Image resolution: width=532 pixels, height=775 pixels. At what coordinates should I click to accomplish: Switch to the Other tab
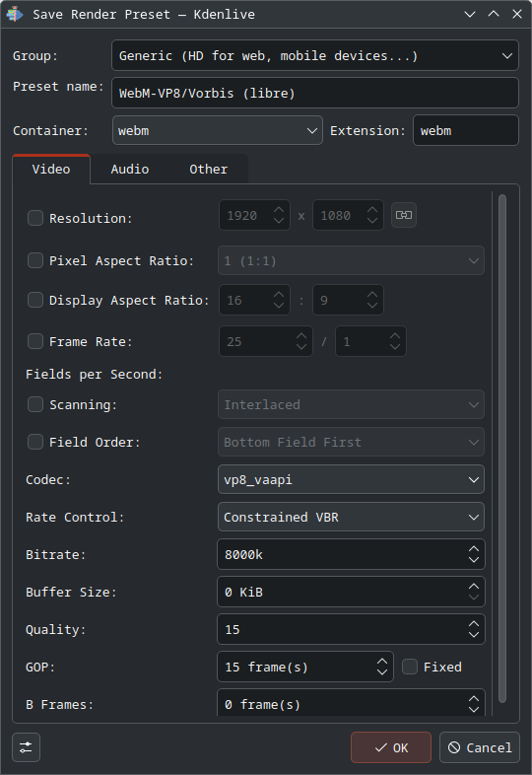(x=209, y=169)
